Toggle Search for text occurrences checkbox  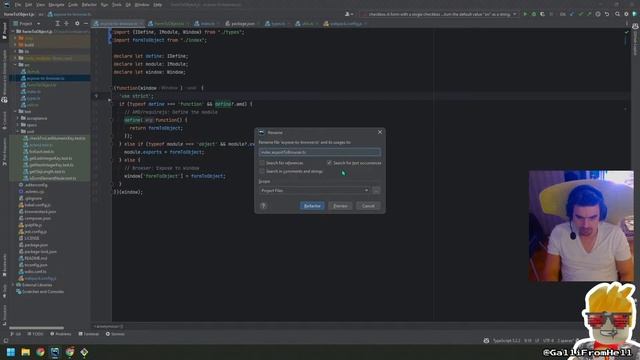point(329,163)
